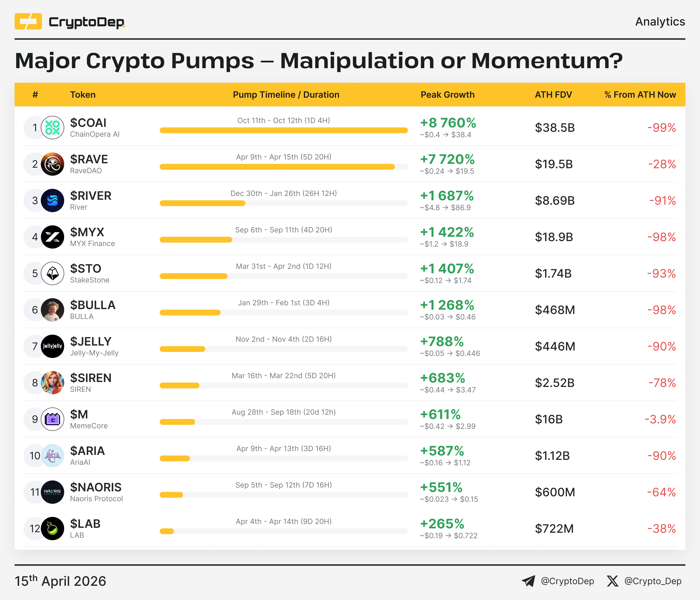Click the CryptoDep yellow logo icon
The width and height of the screenshot is (700, 600).
[x=28, y=22]
